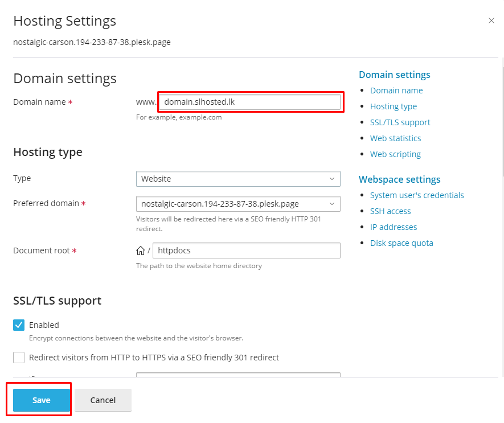Navigate to Web statistics link
504x423 pixels.
[395, 138]
